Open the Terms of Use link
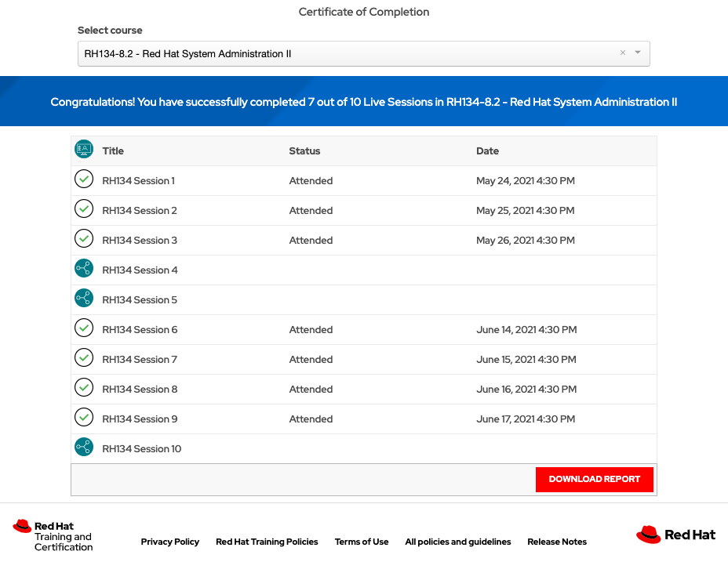The image size is (728, 562). [x=362, y=542]
